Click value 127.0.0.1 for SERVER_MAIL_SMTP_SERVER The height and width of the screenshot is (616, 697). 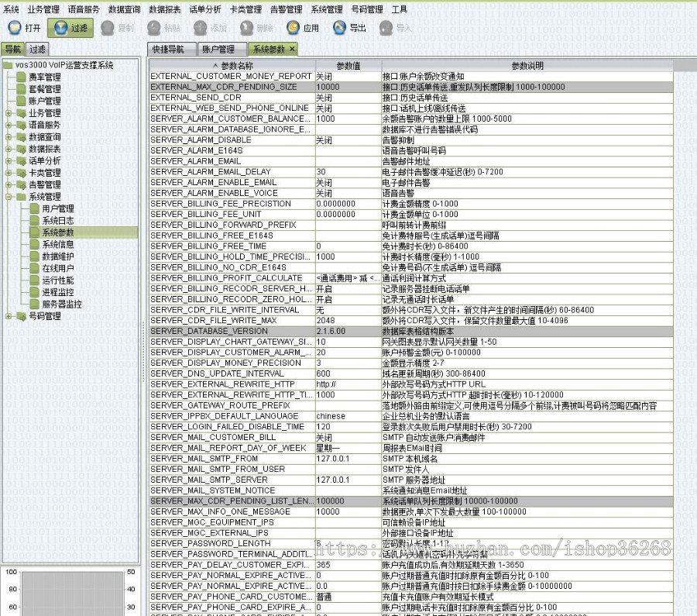tap(333, 480)
